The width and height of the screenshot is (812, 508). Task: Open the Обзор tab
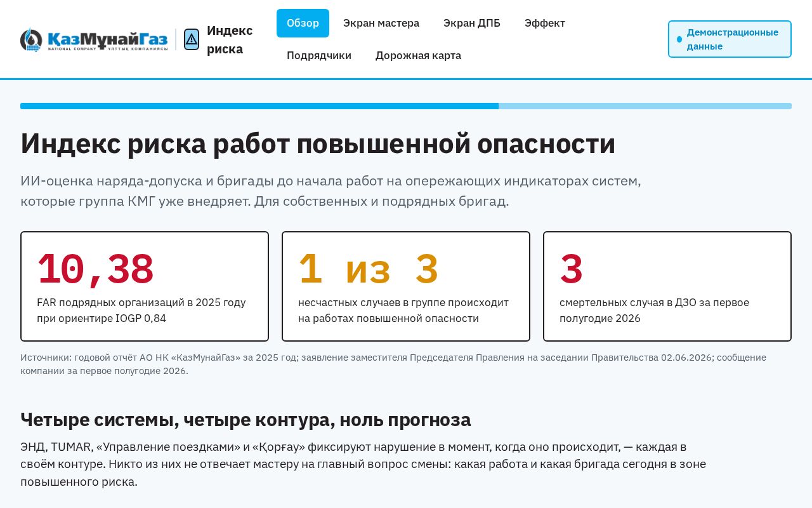pos(303,23)
